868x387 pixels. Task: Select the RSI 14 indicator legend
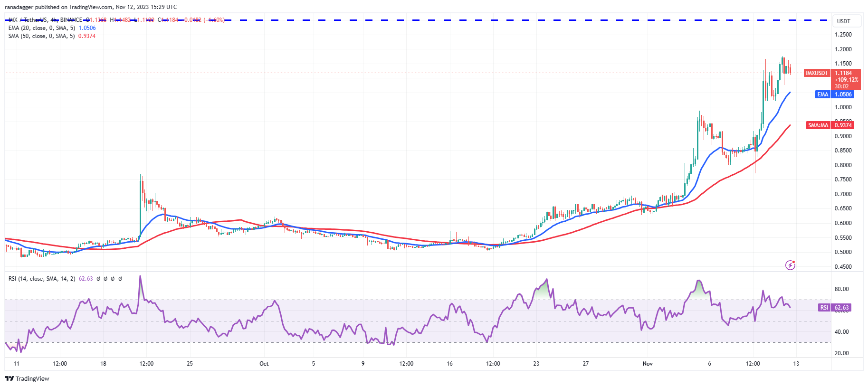coord(42,279)
